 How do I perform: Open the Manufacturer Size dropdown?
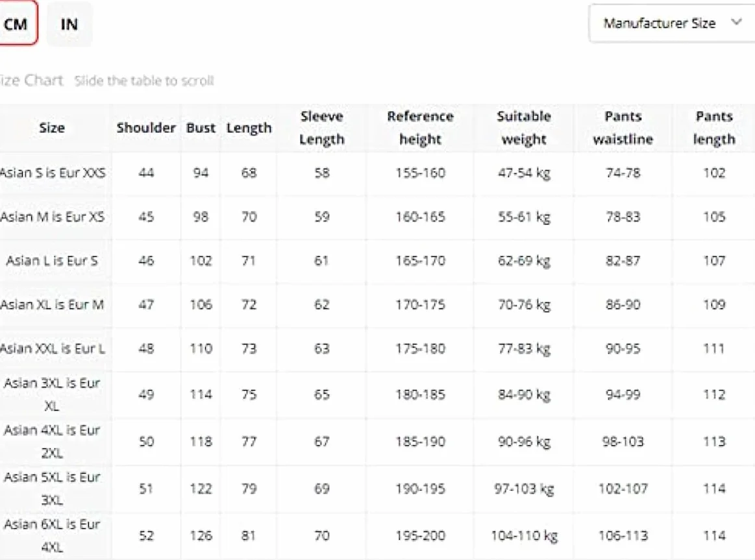point(672,23)
